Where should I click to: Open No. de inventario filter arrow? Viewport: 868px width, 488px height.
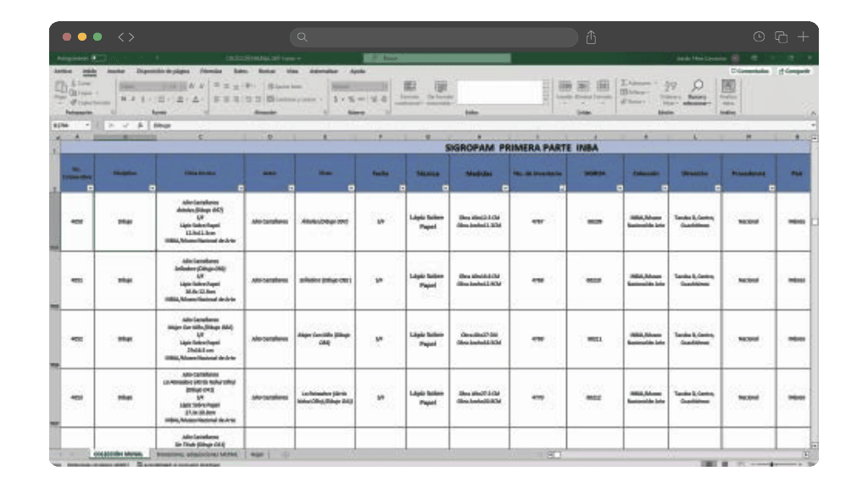(563, 188)
